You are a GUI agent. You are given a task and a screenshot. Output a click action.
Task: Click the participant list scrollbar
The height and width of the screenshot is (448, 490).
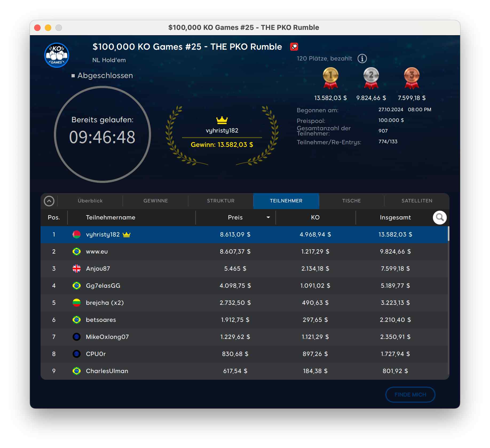[448, 293]
